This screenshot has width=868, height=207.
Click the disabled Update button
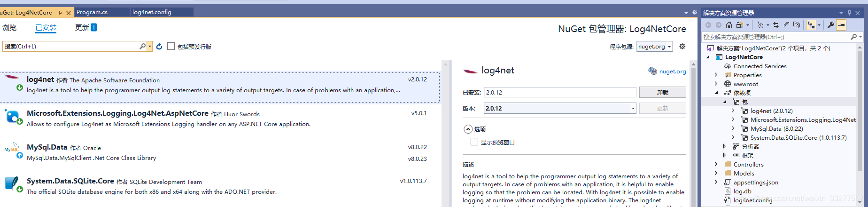pyautogui.click(x=662, y=108)
